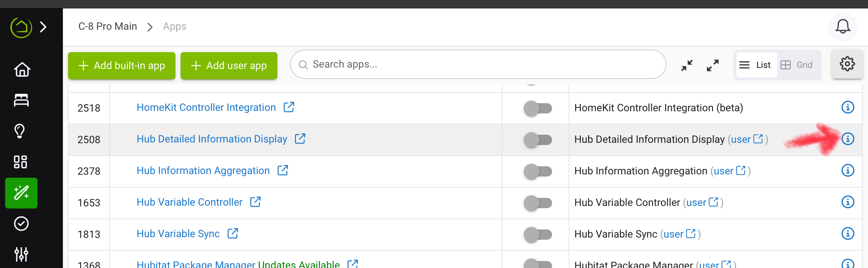This screenshot has height=268, width=868.
Task: Open the Rooms bed icon
Action: click(21, 100)
